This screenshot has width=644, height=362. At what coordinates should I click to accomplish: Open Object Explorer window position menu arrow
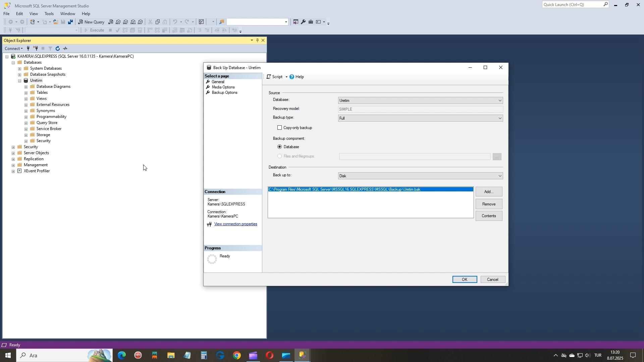[x=252, y=40]
